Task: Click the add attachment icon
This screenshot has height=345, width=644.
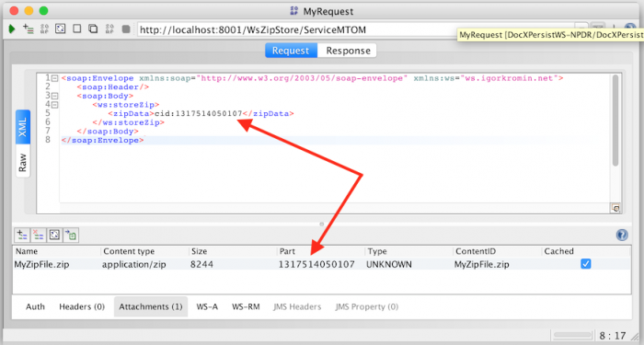Action: (x=22, y=235)
